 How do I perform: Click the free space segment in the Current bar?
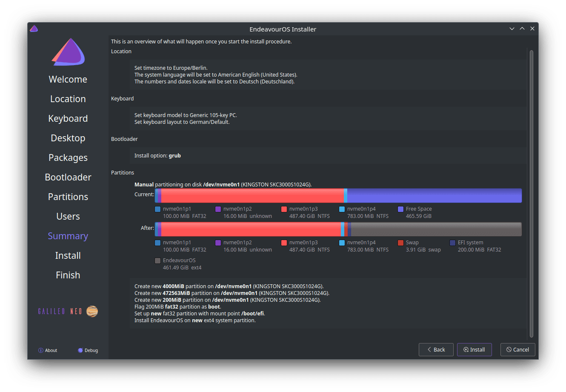[x=435, y=196]
